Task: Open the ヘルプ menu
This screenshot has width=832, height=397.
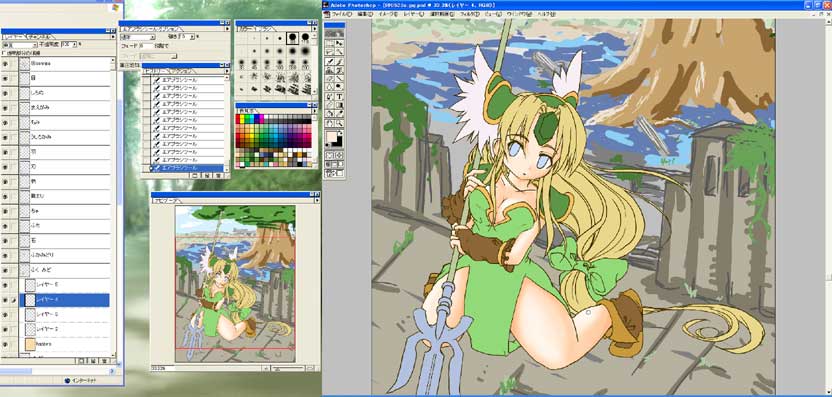Action: (x=546, y=14)
